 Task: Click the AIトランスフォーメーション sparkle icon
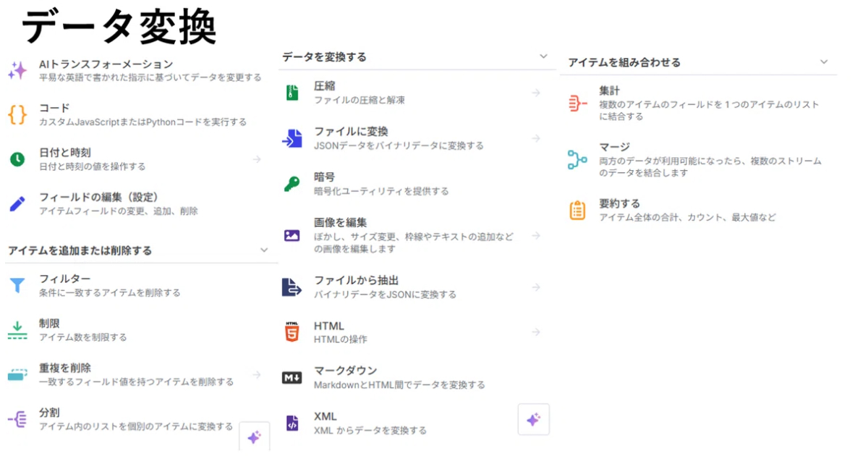[x=17, y=70]
